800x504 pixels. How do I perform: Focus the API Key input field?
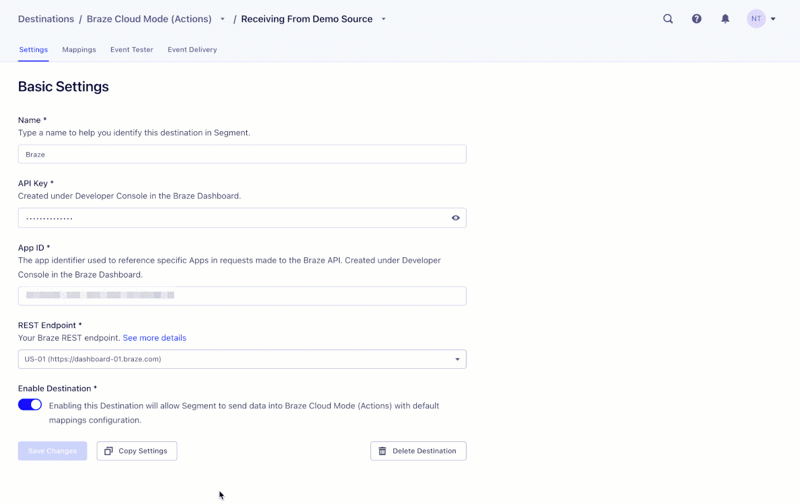click(x=242, y=218)
